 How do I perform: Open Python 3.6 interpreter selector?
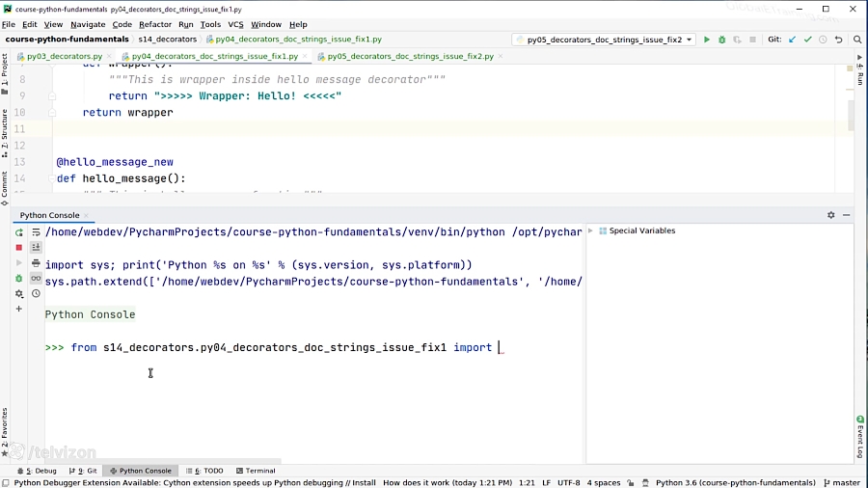pos(735,483)
